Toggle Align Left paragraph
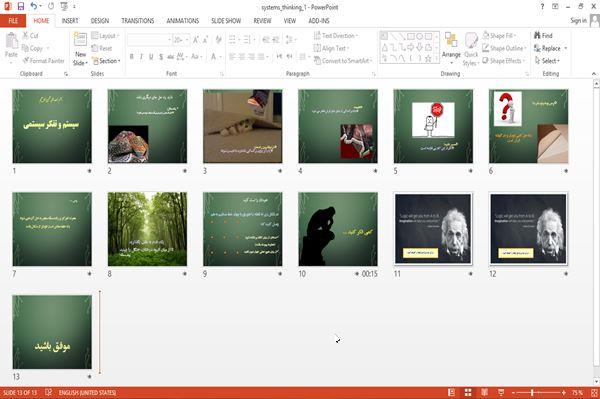 (232, 57)
